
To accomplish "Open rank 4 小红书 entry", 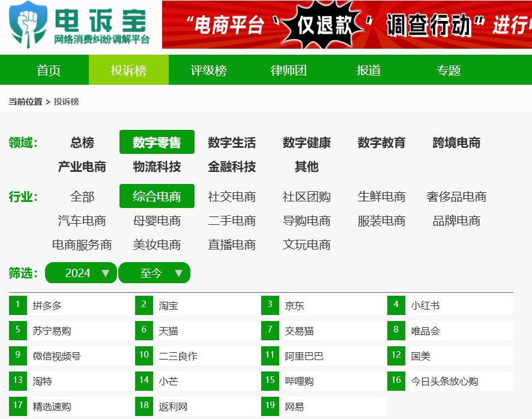I will pos(450,305).
